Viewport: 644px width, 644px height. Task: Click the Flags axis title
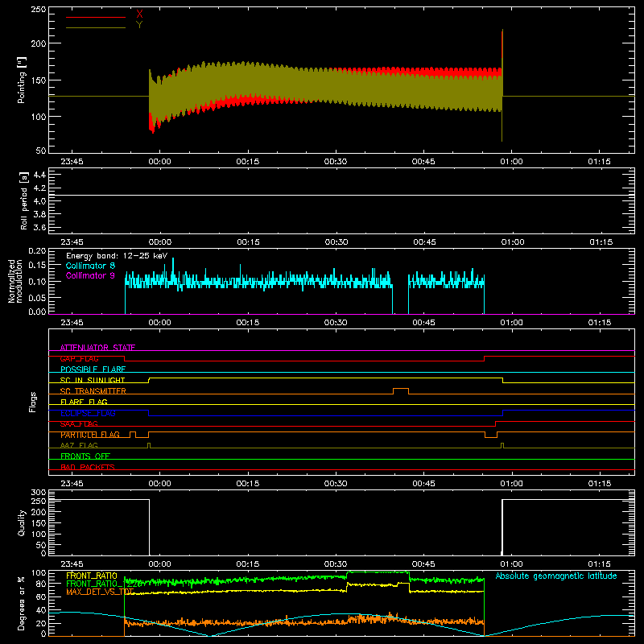click(x=32, y=402)
